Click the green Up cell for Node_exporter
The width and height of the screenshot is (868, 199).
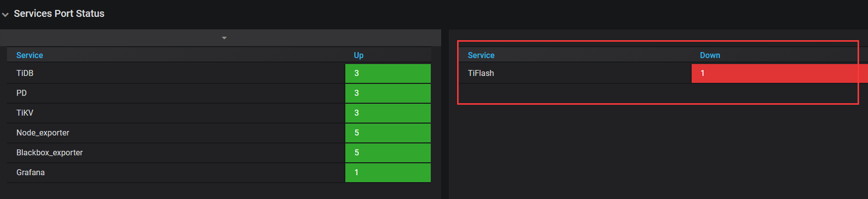[x=388, y=133]
